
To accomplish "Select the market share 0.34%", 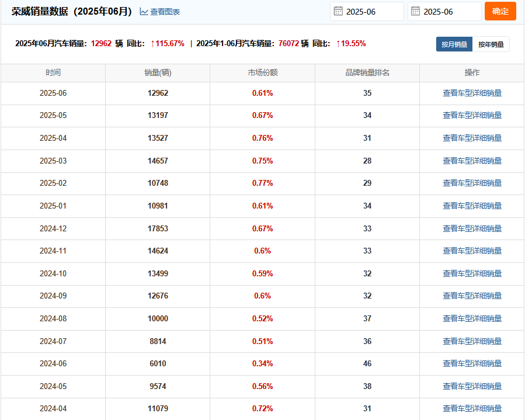I will [x=263, y=363].
